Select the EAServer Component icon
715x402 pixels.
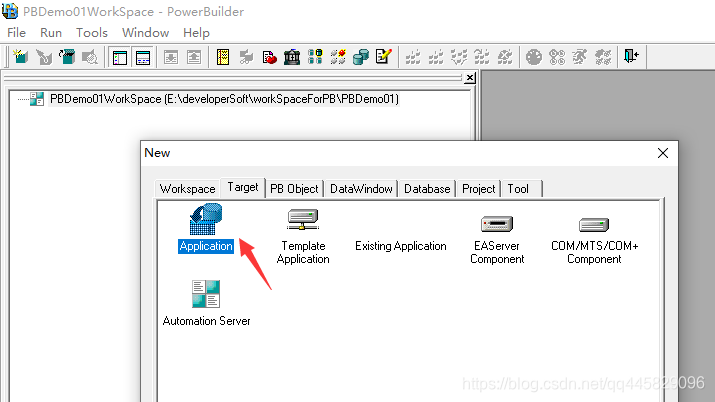point(497,224)
